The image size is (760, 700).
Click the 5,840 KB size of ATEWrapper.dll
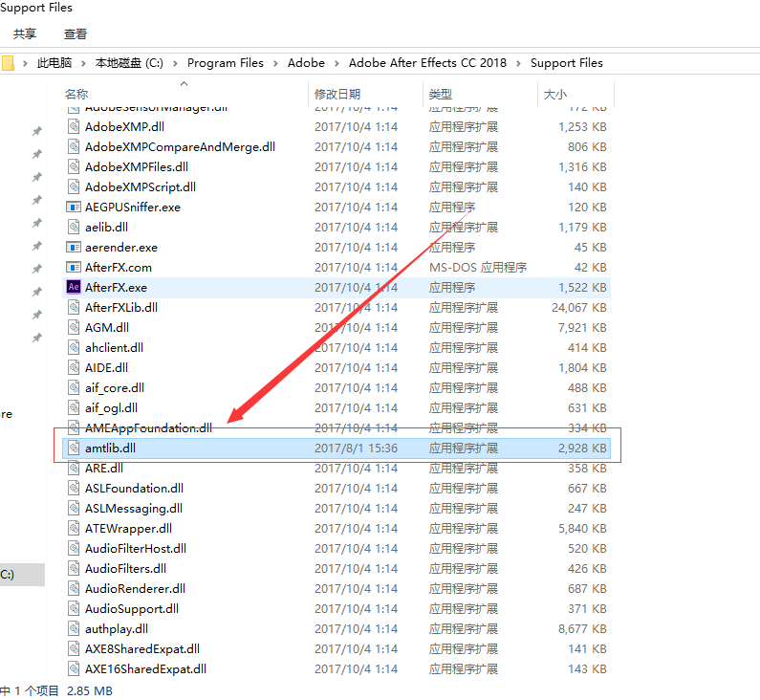pos(582,529)
